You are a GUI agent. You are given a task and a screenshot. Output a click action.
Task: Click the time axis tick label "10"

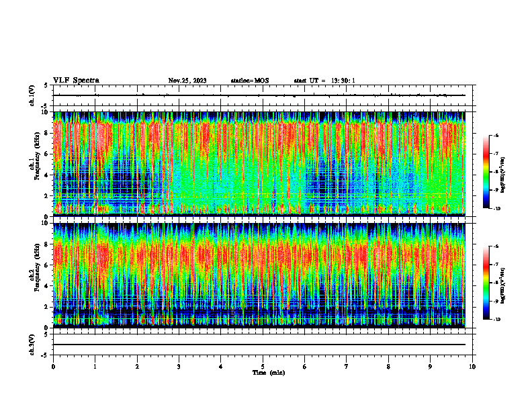[472, 367]
